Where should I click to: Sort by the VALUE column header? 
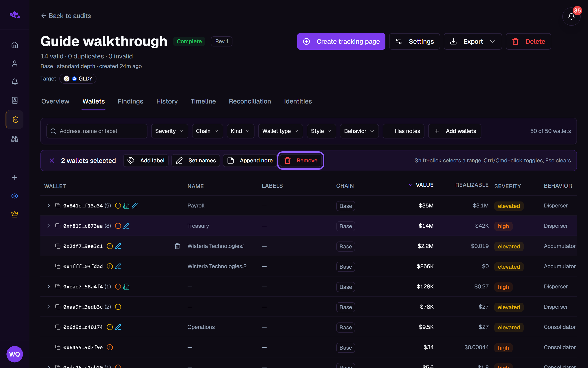[424, 185]
